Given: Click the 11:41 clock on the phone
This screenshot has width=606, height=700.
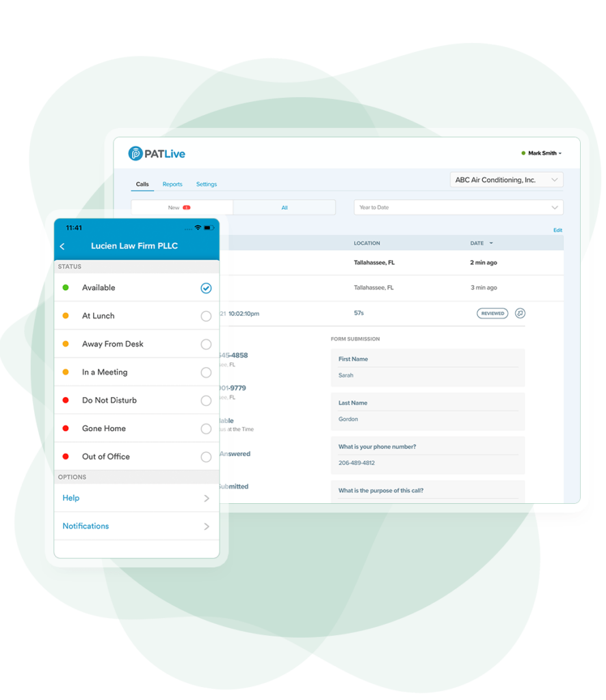Looking at the screenshot, I should pos(74,228).
